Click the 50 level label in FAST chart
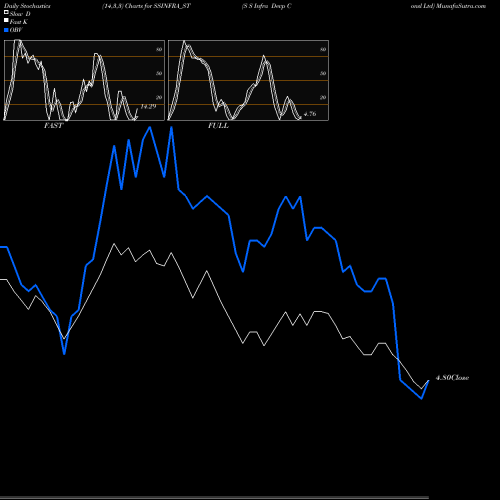 (159, 73)
